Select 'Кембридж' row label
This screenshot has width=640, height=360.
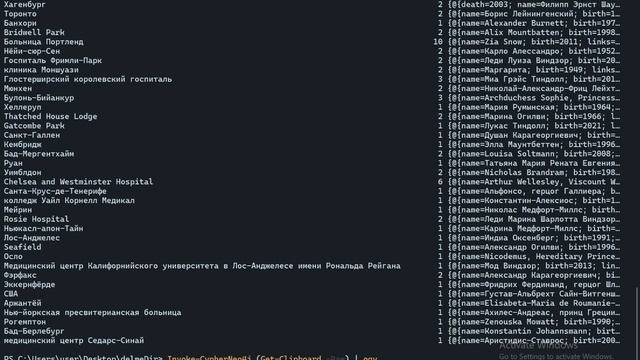pyautogui.click(x=22, y=144)
